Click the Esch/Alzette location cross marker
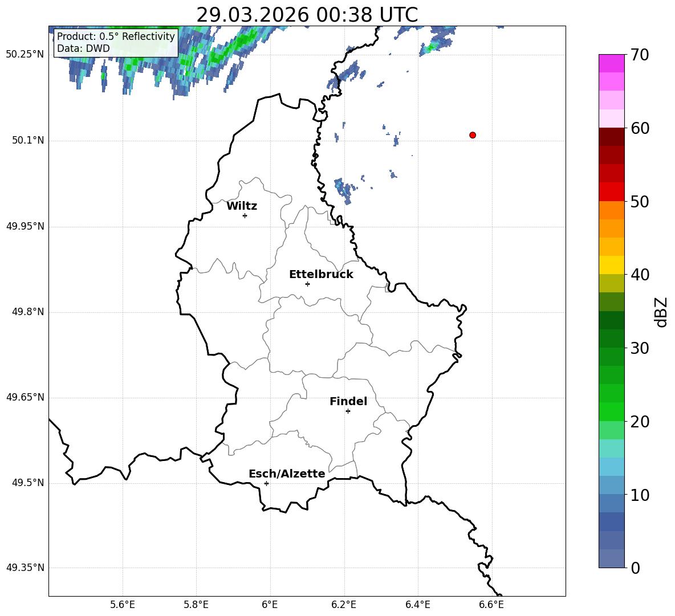The width and height of the screenshot is (675, 616). pos(266,483)
